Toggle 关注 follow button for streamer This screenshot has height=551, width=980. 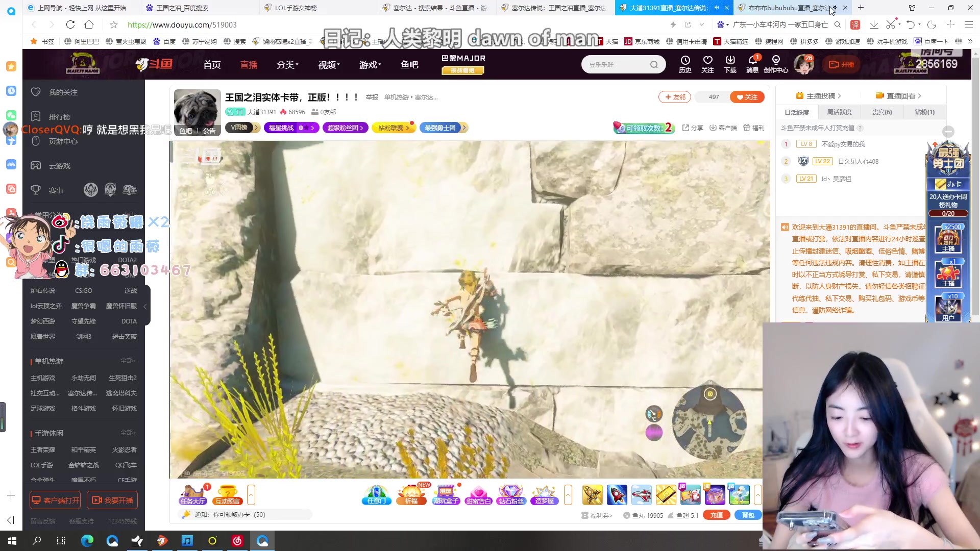[x=747, y=97]
